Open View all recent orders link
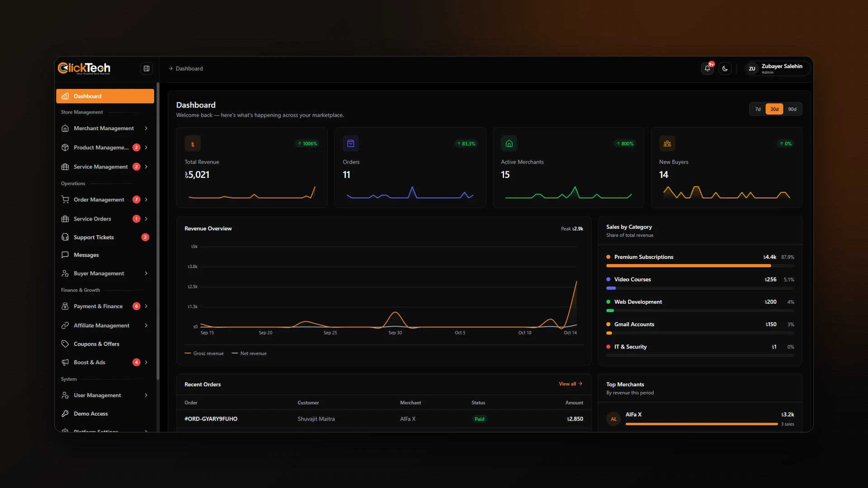 click(x=571, y=384)
